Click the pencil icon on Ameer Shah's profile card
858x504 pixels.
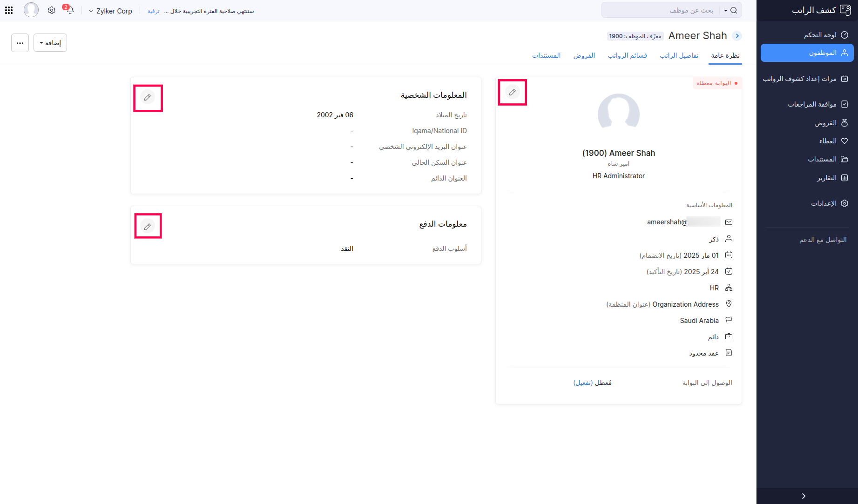pyautogui.click(x=512, y=92)
